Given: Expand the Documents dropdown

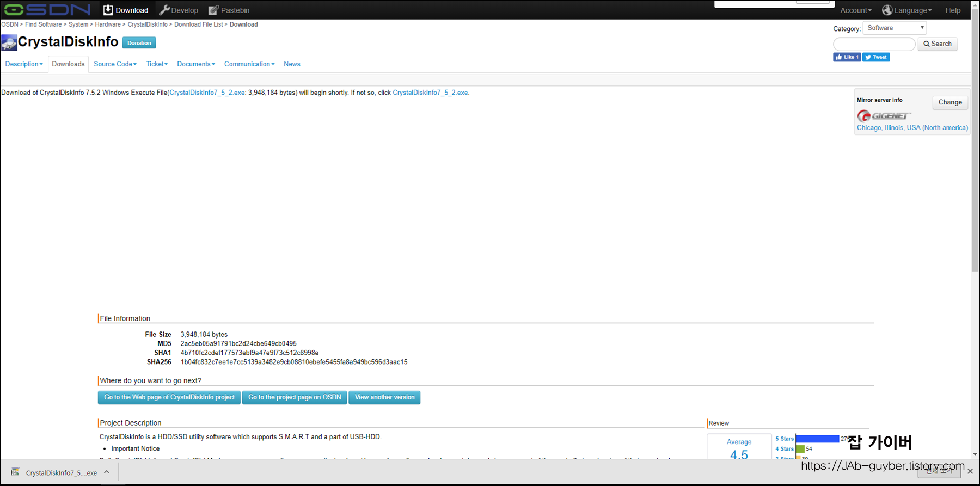Looking at the screenshot, I should pos(196,64).
